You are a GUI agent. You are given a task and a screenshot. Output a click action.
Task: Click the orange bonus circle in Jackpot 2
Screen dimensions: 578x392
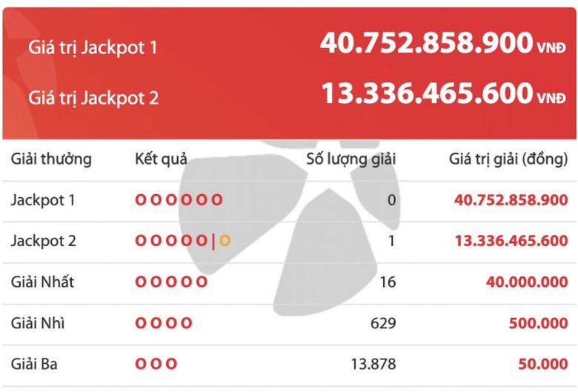(225, 240)
